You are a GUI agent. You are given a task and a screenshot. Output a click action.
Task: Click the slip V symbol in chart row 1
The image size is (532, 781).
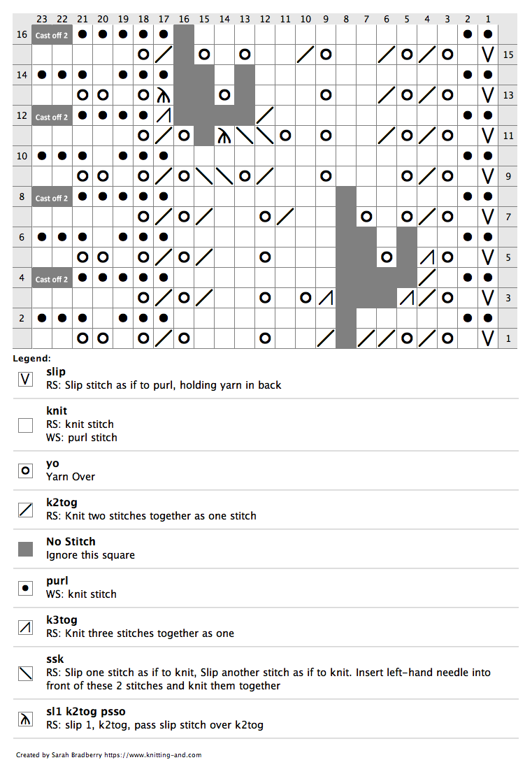(x=488, y=338)
